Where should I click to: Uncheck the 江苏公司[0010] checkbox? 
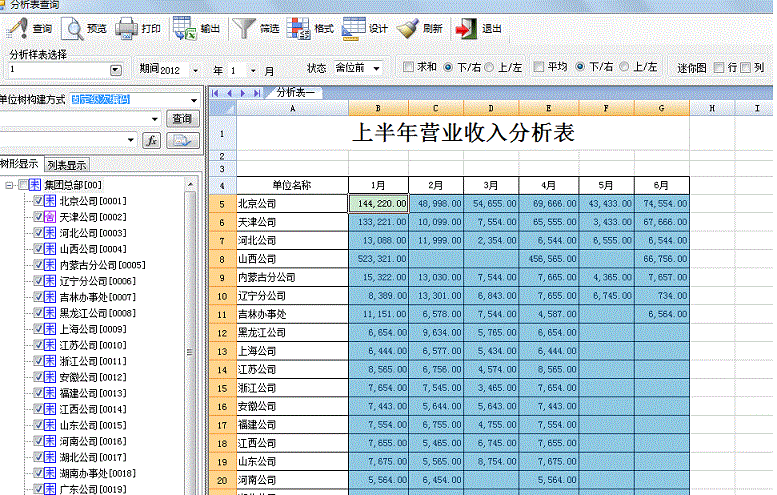[x=38, y=345]
